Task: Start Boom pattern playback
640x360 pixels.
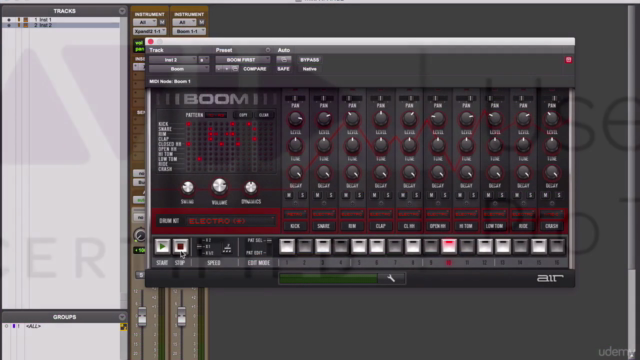Action: click(x=162, y=246)
